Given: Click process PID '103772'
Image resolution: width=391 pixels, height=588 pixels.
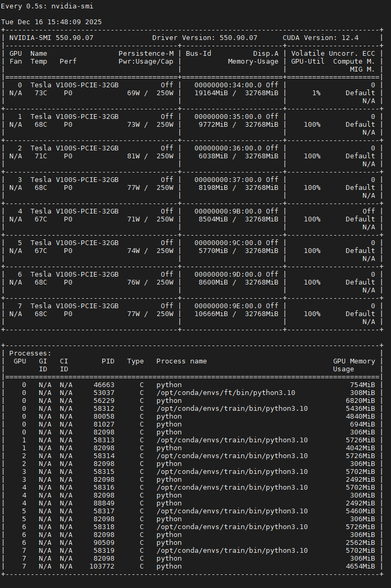Looking at the screenshot, I should [102, 566].
